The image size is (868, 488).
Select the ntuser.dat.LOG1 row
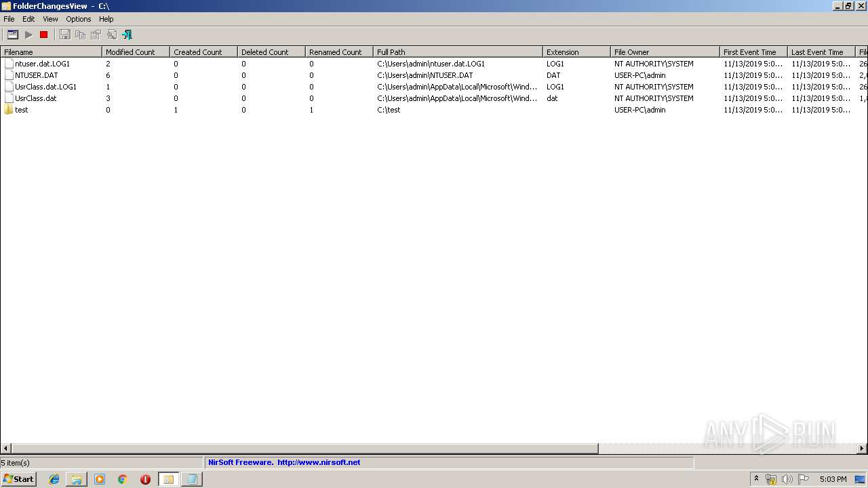[x=434, y=64]
